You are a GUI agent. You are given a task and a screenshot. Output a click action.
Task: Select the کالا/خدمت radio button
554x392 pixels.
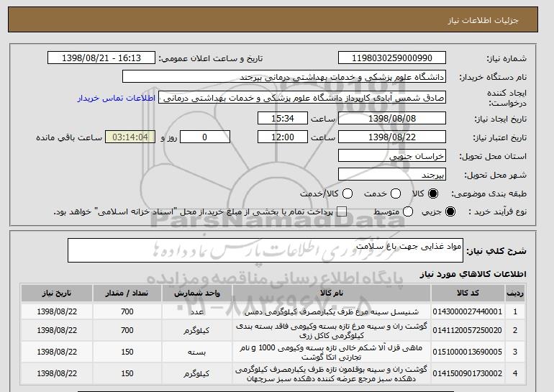(x=348, y=193)
